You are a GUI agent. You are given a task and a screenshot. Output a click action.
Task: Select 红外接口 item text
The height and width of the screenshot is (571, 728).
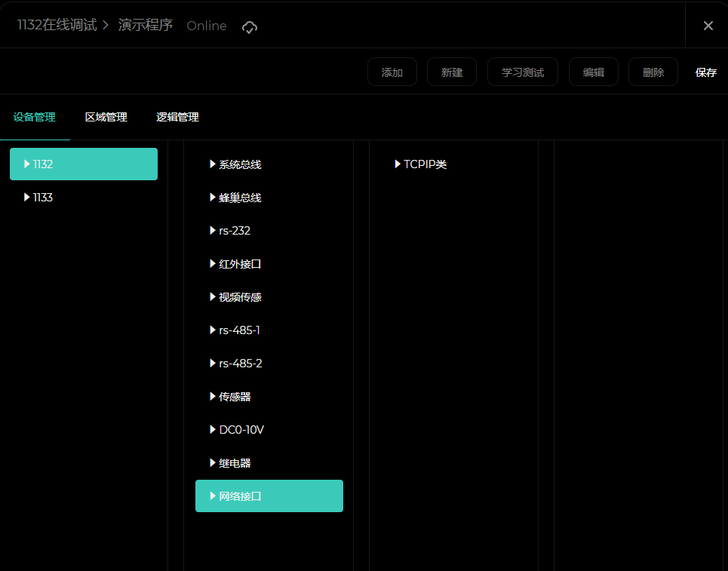tap(240, 264)
